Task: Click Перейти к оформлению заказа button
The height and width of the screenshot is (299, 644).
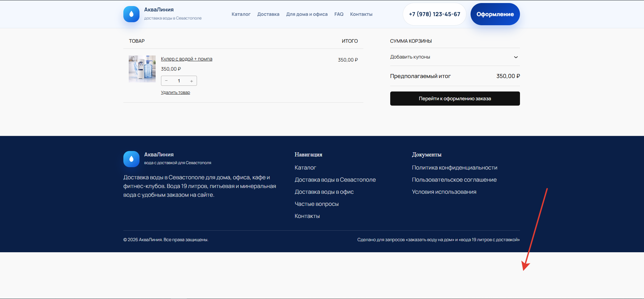Action: (455, 99)
